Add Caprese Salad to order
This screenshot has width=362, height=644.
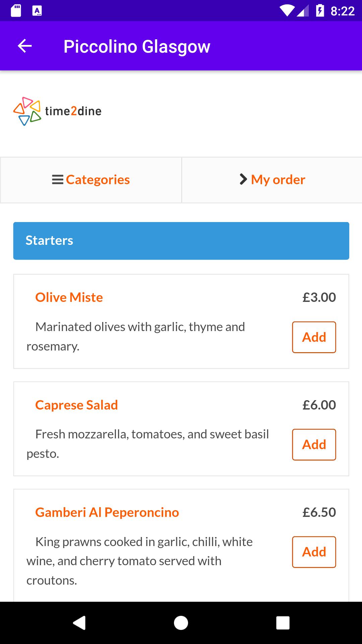click(314, 444)
